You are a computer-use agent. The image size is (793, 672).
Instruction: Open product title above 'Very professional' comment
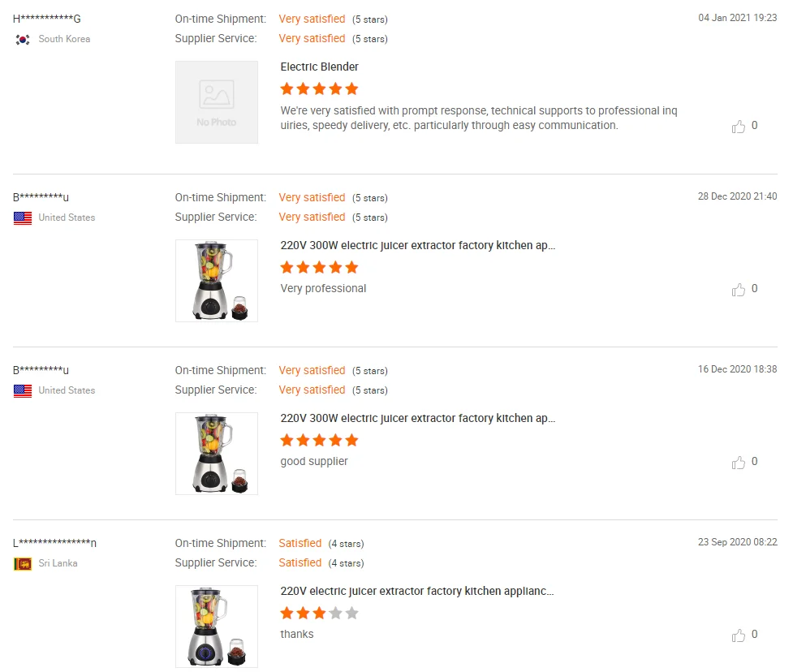click(418, 246)
